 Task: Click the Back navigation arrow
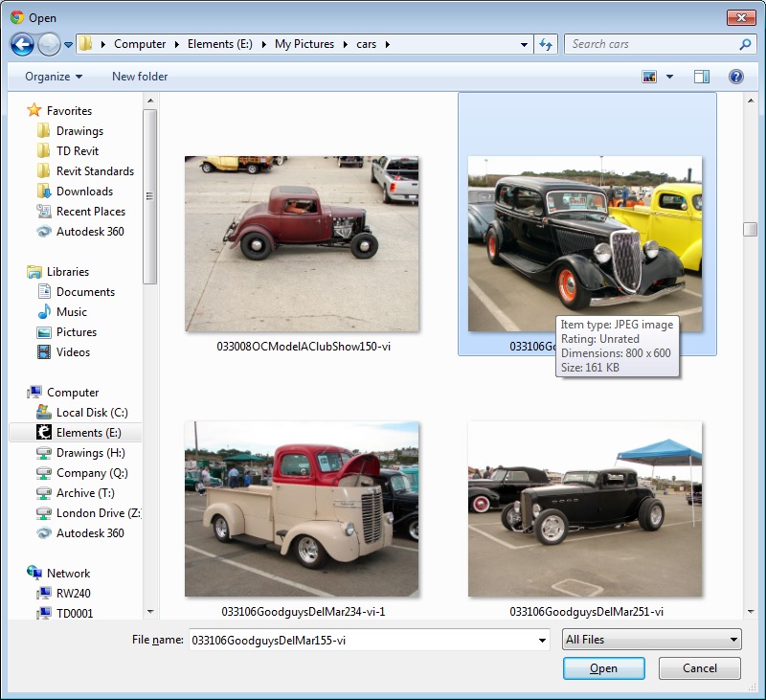[22, 44]
